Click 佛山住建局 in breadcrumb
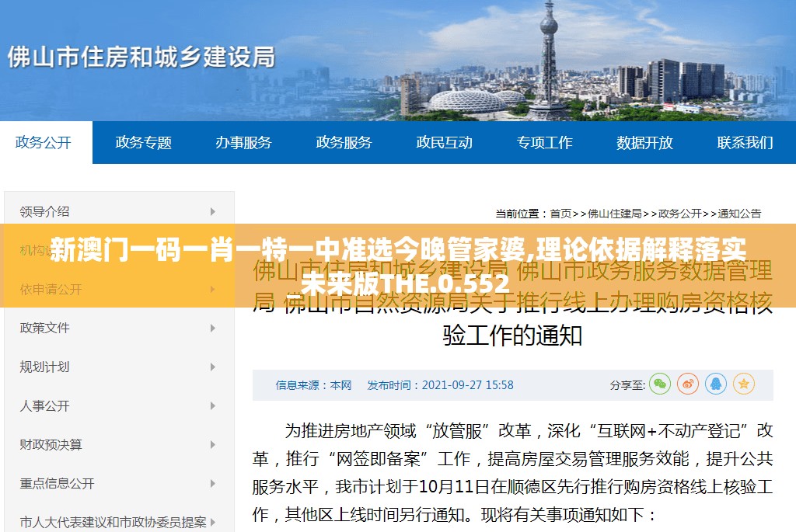The image size is (796, 532). tap(615, 214)
